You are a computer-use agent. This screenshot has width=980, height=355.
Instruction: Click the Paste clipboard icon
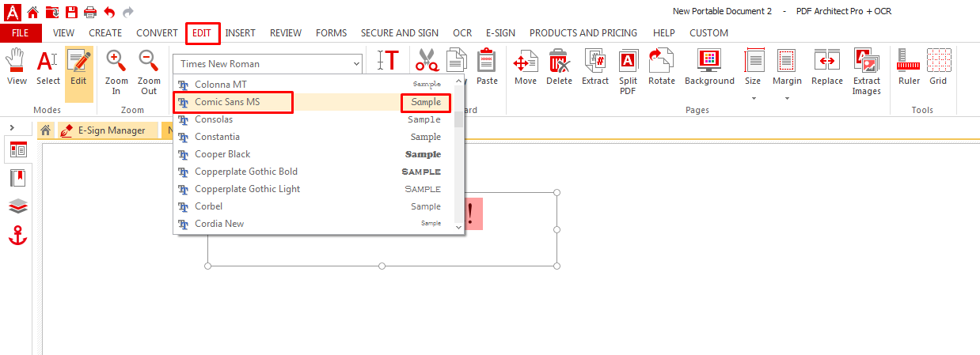pyautogui.click(x=488, y=68)
